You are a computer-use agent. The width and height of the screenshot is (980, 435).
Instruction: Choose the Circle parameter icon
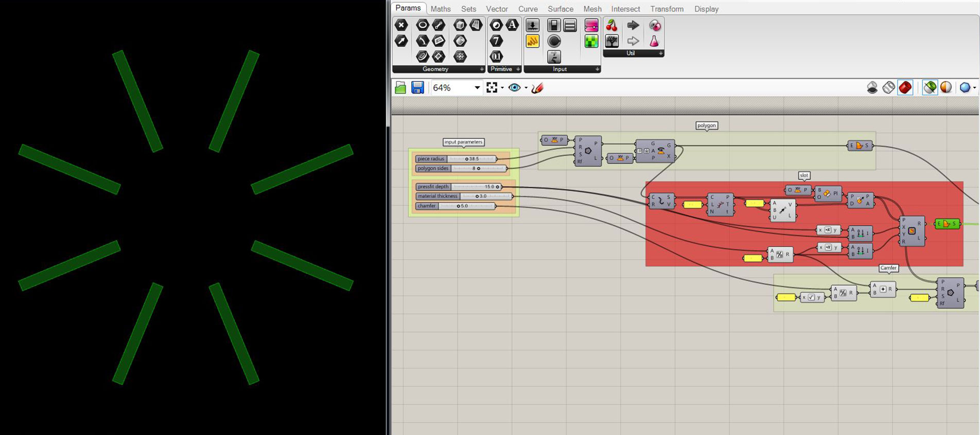pyautogui.click(x=422, y=25)
